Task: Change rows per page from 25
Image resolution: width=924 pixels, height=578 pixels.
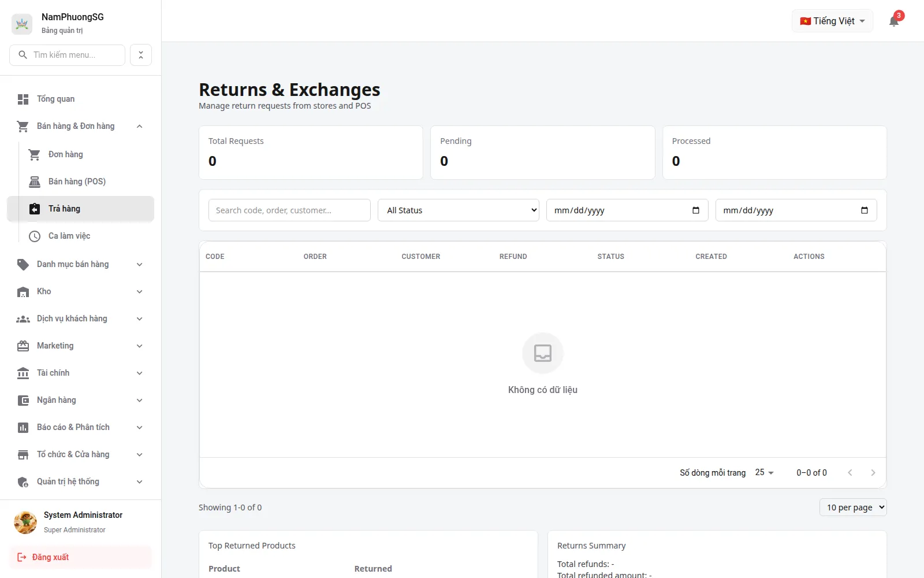Action: pos(764,473)
